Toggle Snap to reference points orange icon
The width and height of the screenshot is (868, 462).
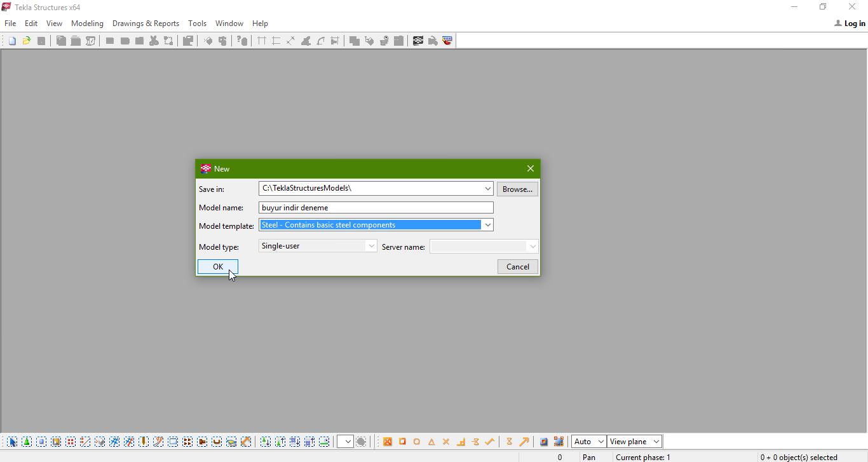point(387,442)
